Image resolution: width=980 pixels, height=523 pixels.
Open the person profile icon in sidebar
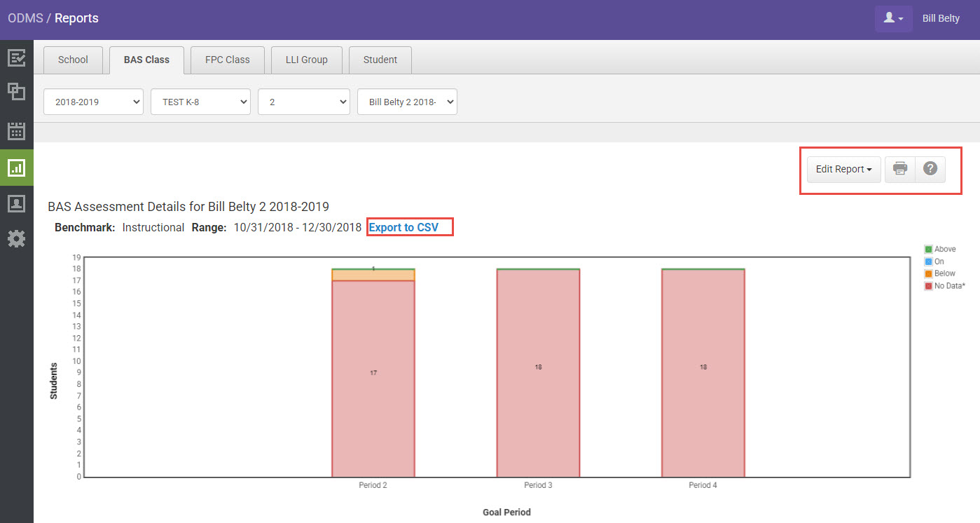pos(16,203)
